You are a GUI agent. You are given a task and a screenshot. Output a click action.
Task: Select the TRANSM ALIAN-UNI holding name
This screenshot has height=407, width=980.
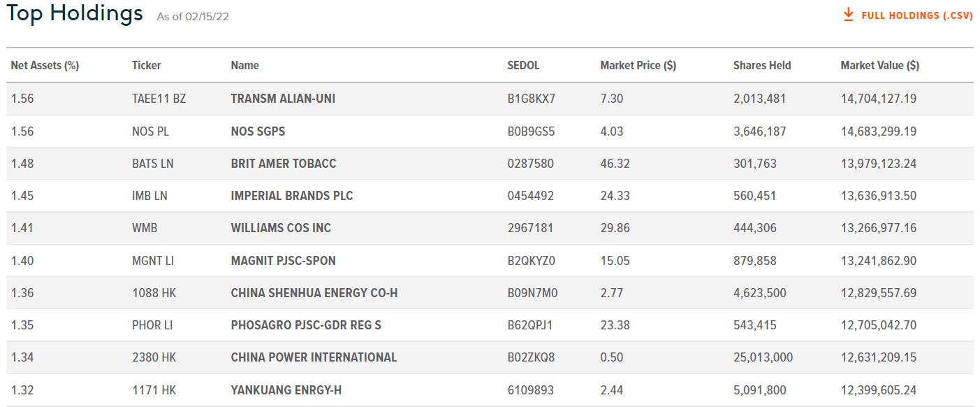coord(282,99)
